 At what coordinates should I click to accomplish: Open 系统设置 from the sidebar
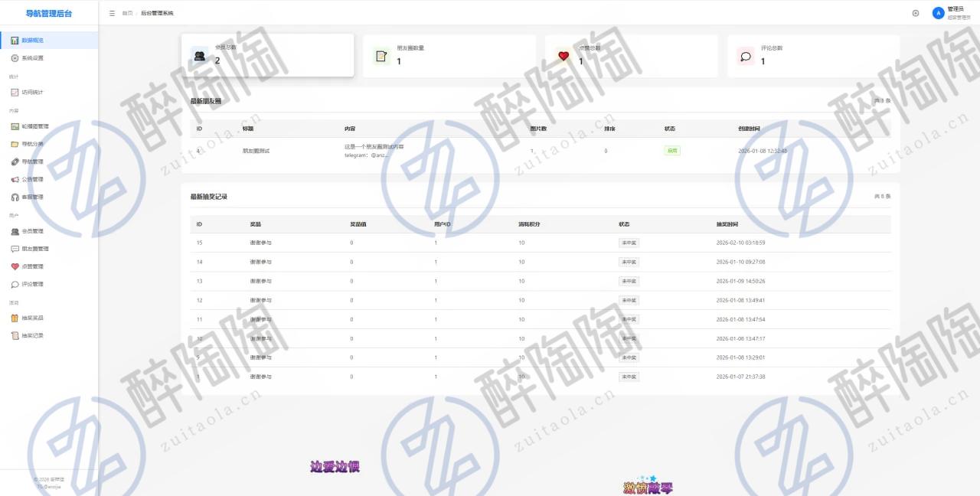[x=32, y=58]
